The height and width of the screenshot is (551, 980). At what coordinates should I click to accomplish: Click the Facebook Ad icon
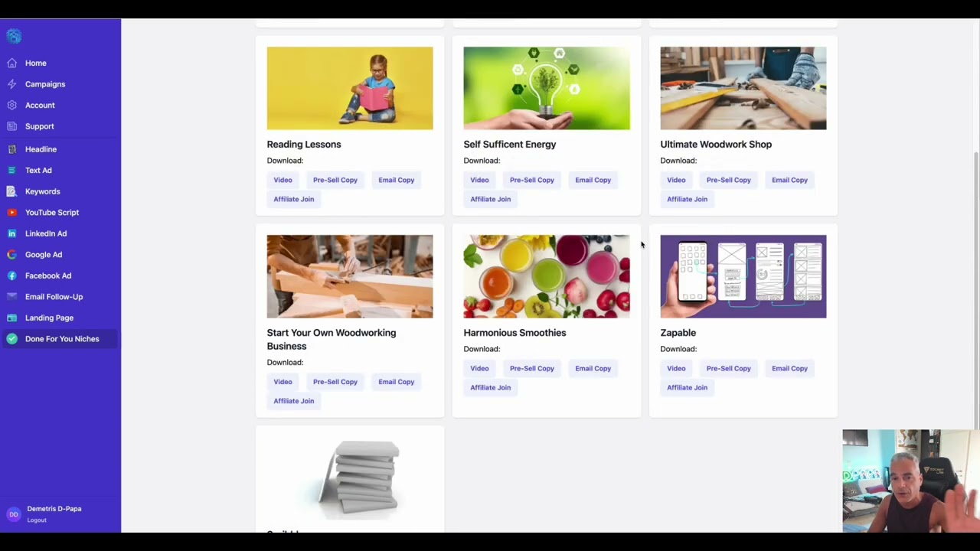[x=11, y=275]
